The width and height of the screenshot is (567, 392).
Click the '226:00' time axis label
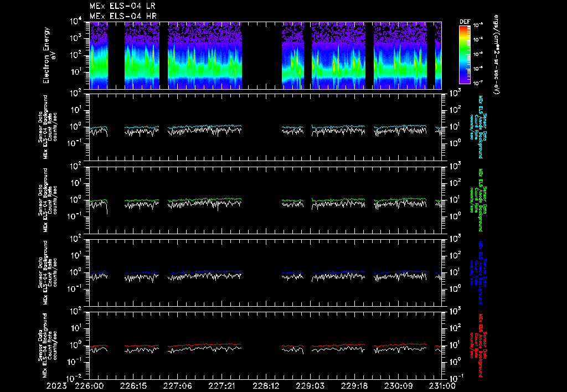89,386
